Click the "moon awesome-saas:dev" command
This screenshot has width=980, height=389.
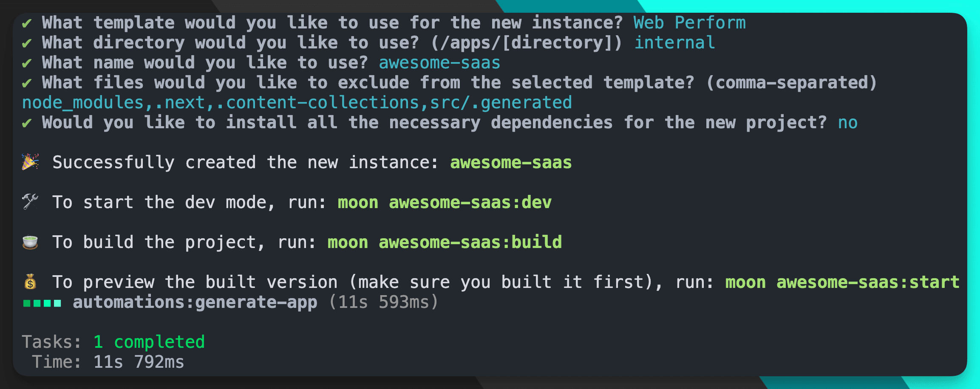445,203
